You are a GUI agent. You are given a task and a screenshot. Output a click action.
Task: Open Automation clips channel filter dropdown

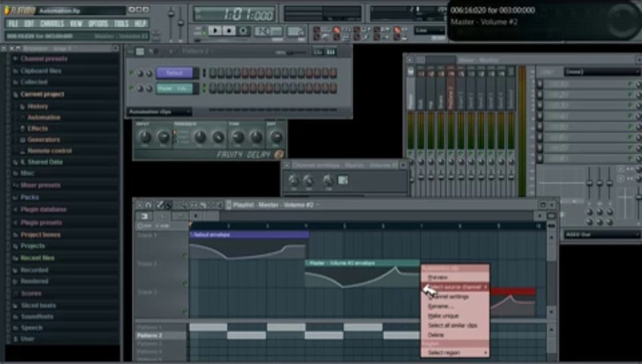tap(159, 112)
